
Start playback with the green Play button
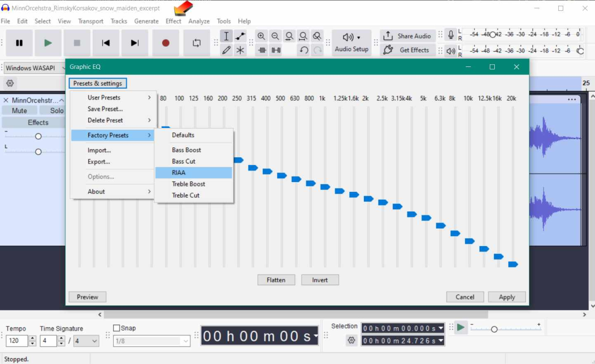click(48, 43)
